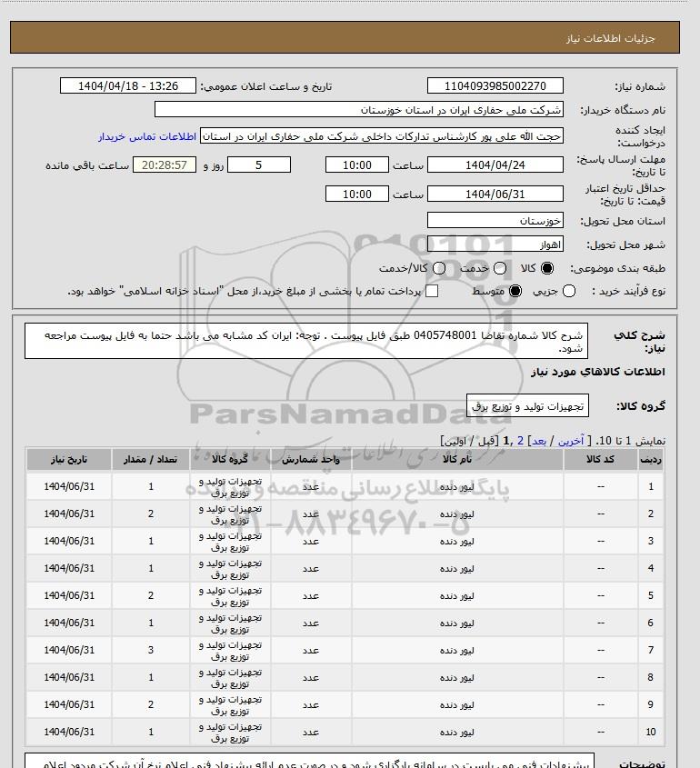Click the نام کالا column header

click(457, 459)
